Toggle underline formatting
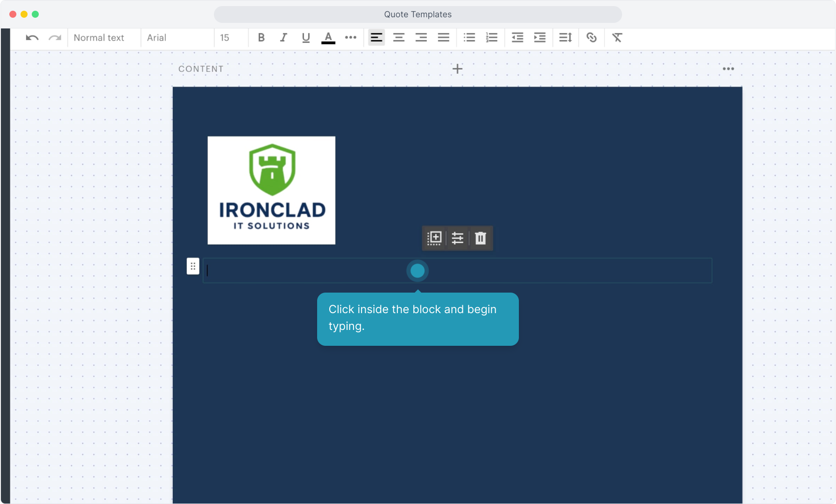Viewport: 836px width, 504px height. click(306, 38)
